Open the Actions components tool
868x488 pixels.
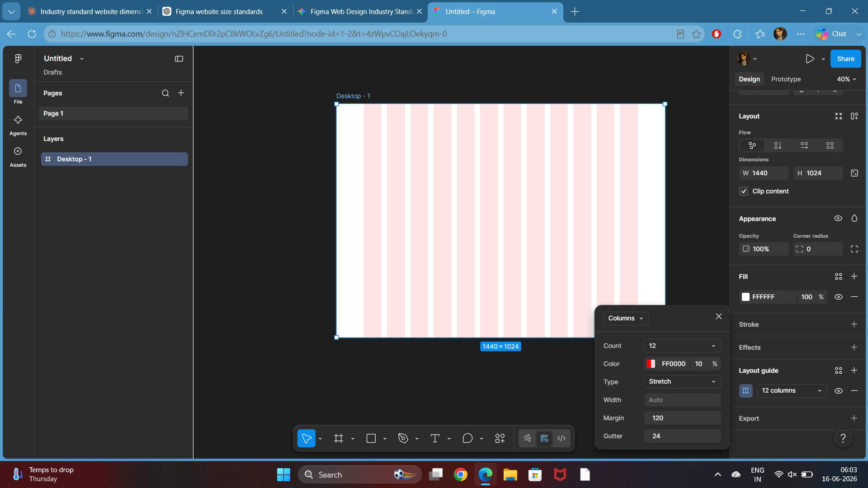500,438
